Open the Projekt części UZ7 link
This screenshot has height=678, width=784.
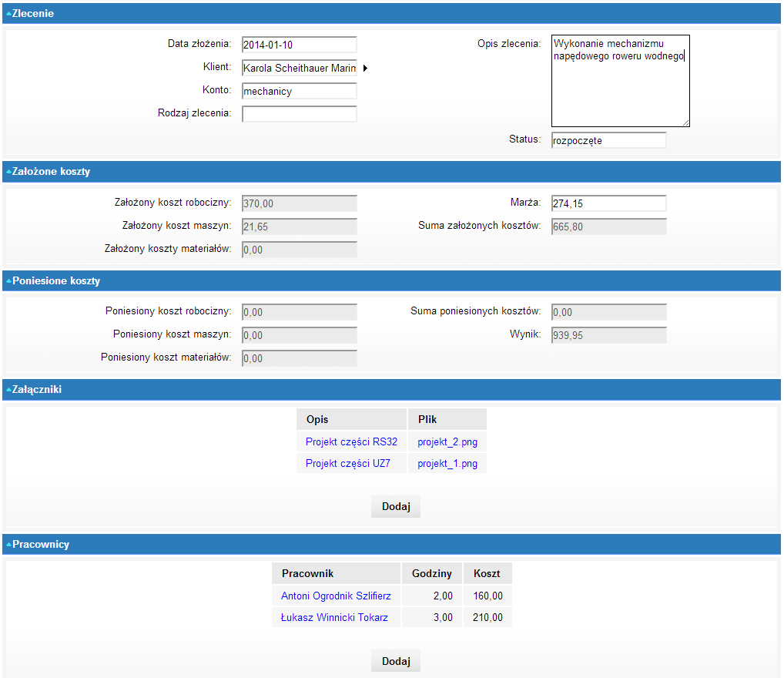pyautogui.click(x=347, y=464)
